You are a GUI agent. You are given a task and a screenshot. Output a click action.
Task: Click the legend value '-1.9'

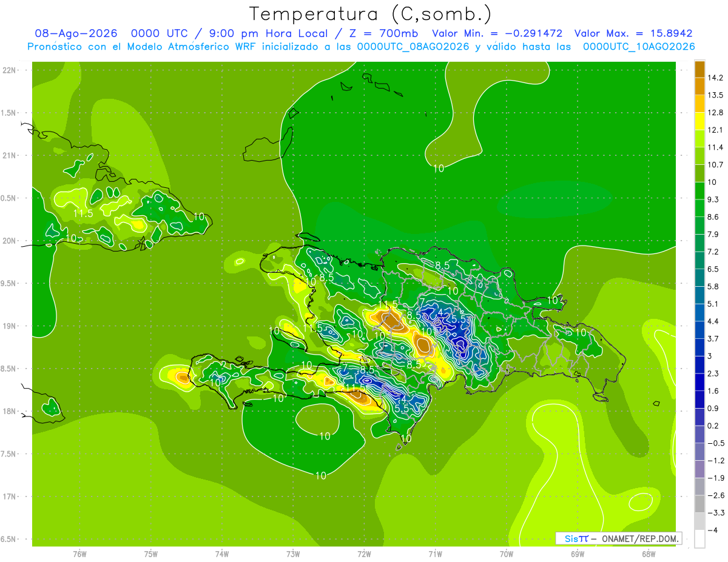point(715,478)
